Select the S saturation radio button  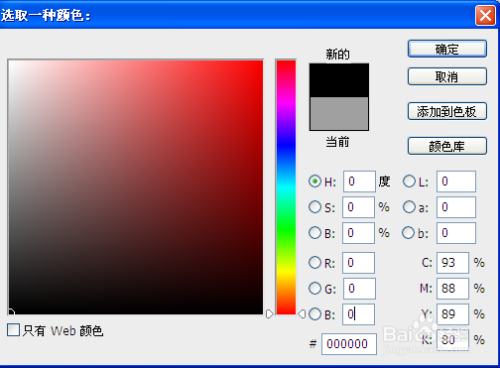(x=315, y=207)
